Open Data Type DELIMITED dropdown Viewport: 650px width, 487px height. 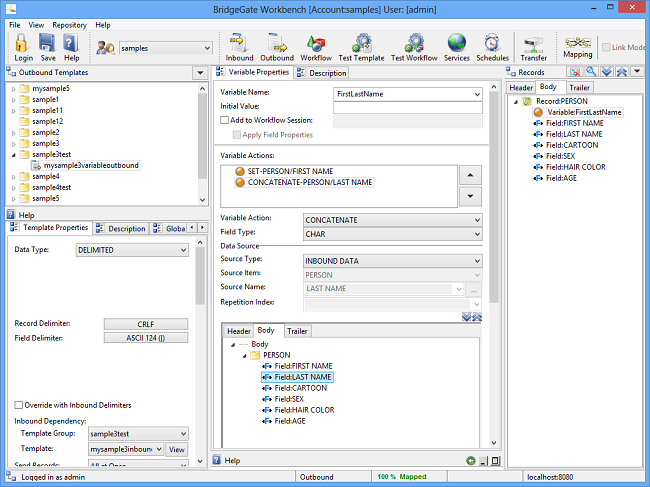(183, 250)
